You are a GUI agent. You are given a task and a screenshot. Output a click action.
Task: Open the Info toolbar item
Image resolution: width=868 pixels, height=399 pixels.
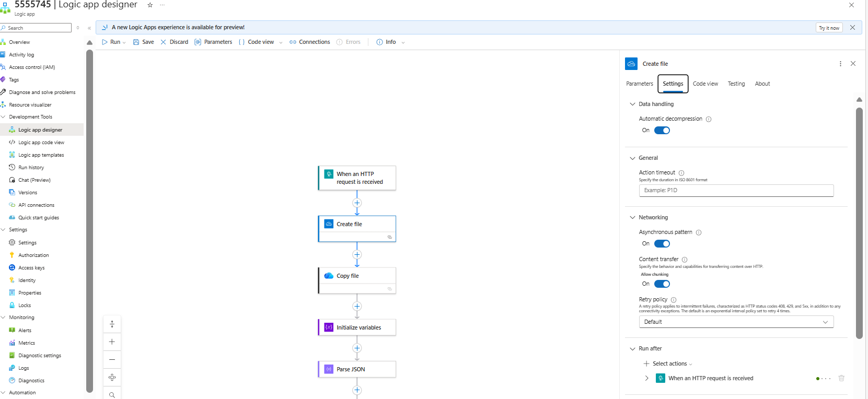(x=386, y=42)
